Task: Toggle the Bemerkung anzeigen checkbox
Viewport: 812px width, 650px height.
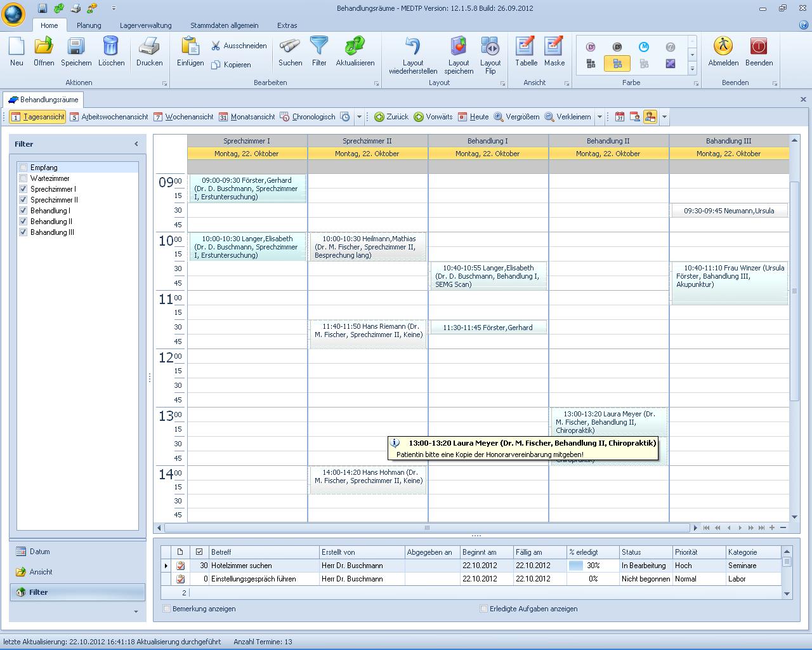Action: click(x=167, y=609)
